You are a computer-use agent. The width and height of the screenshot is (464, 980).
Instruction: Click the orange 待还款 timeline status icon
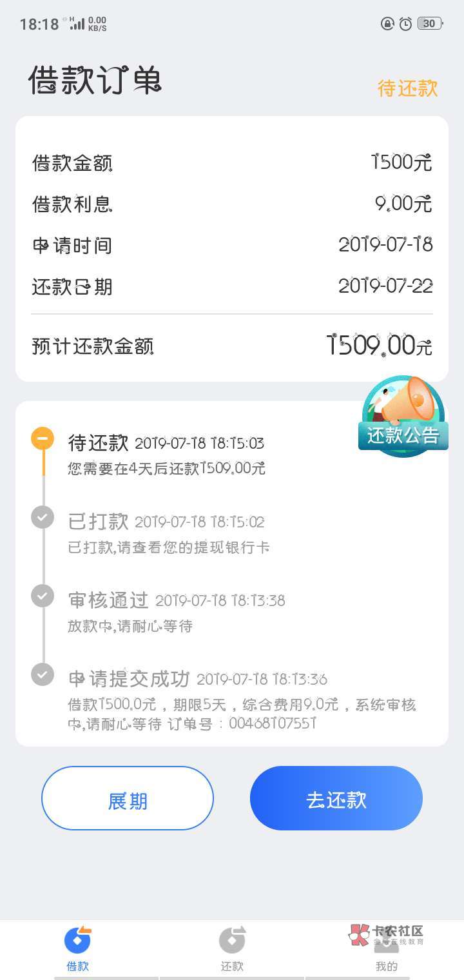[x=43, y=438]
